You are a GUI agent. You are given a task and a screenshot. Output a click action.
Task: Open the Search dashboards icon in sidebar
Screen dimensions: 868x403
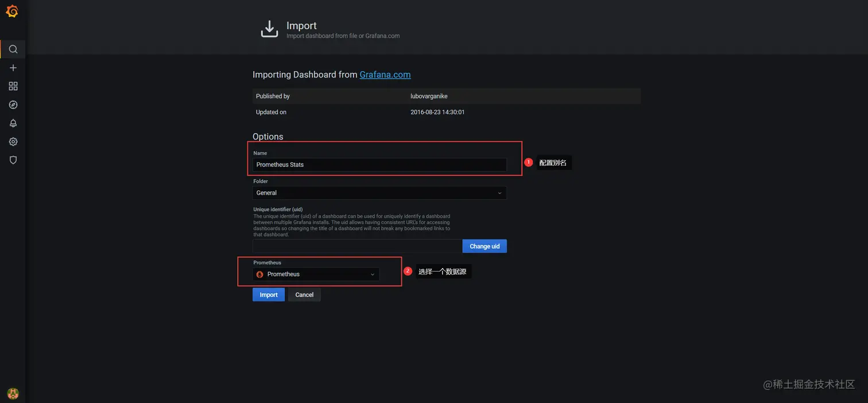[x=13, y=49]
